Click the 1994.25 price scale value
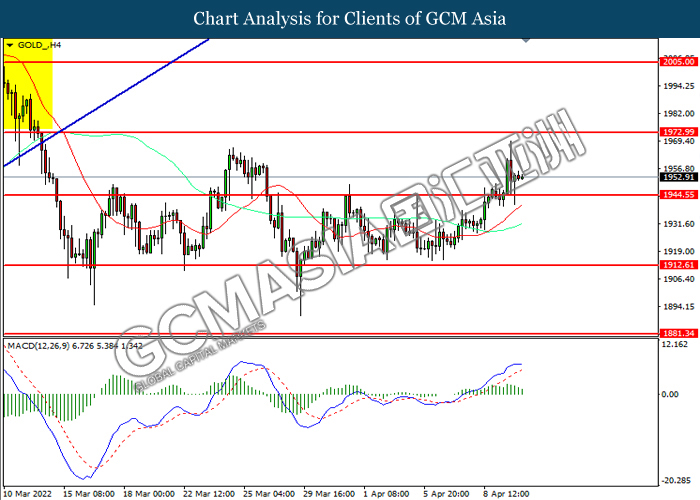The image size is (700, 500). click(679, 86)
